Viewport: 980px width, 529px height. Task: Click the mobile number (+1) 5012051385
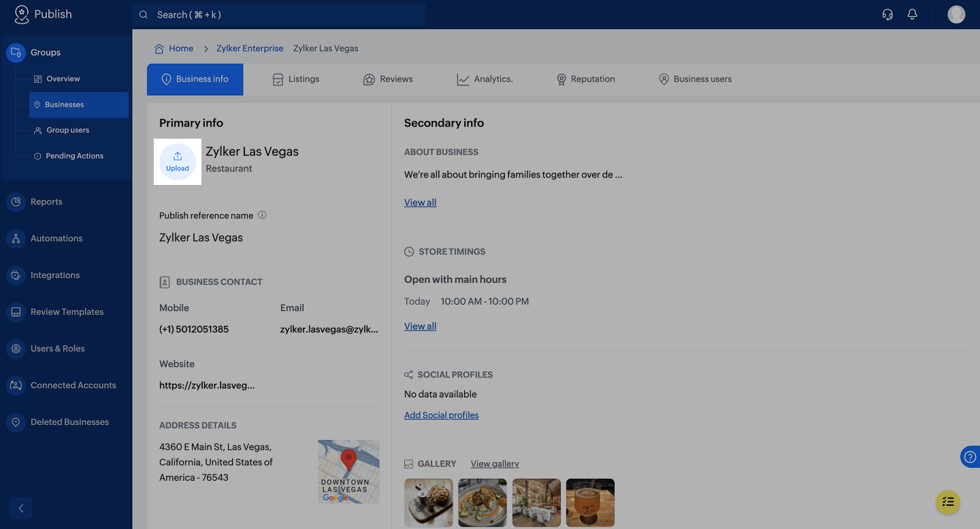tap(194, 329)
